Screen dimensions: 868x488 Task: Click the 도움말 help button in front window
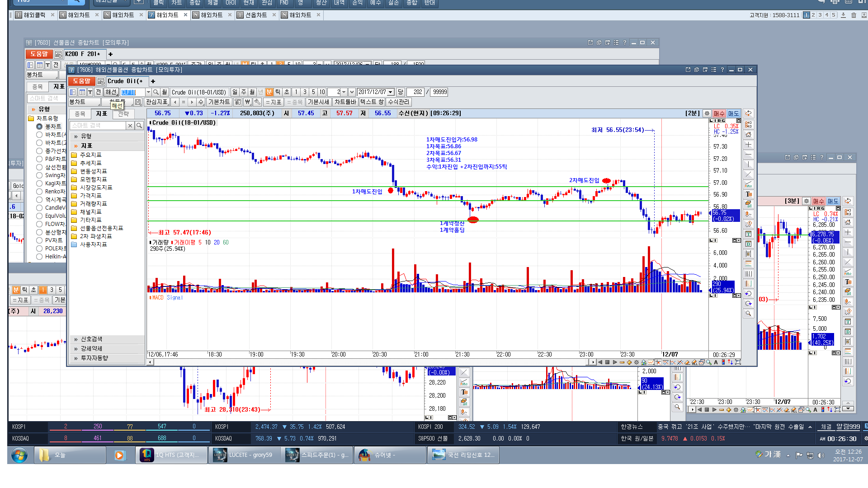(81, 81)
